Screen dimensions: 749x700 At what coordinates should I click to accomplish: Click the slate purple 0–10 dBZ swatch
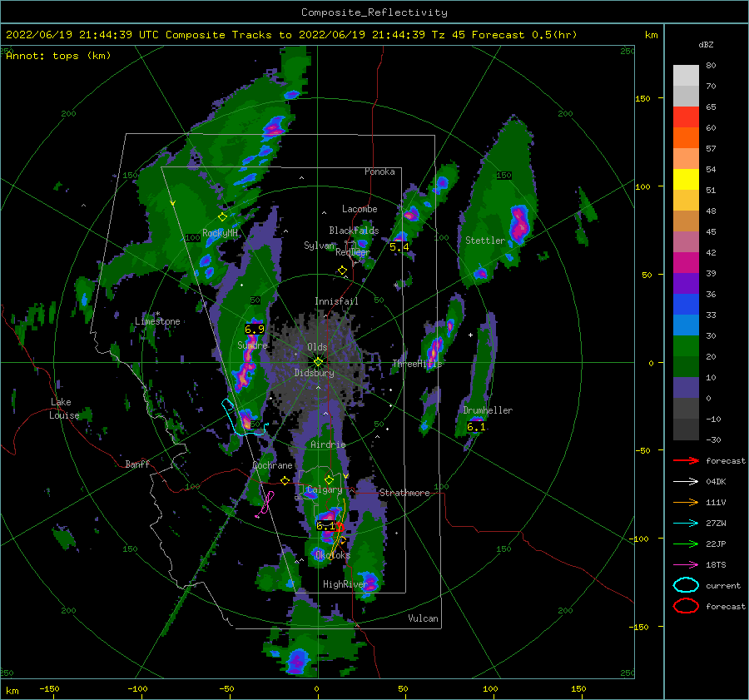pos(686,388)
